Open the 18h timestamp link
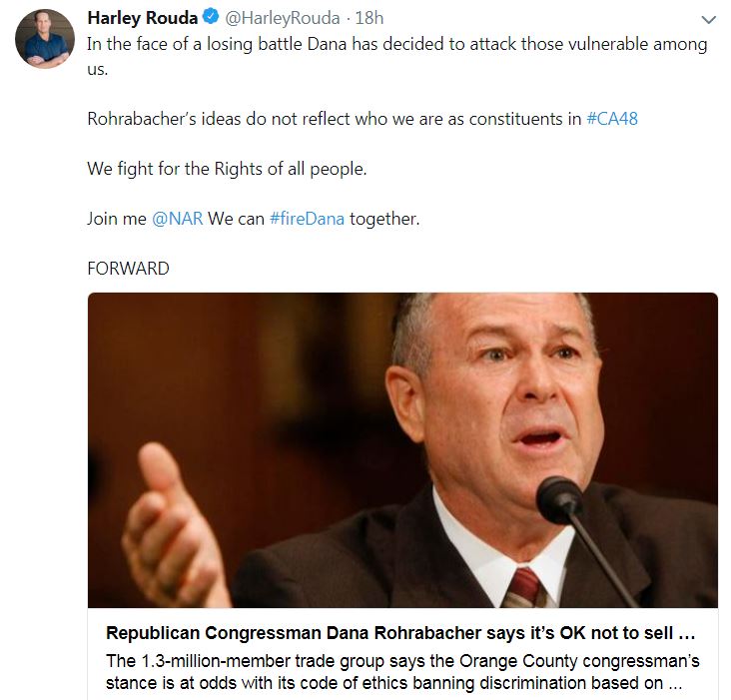This screenshot has height=700, width=731. (369, 19)
